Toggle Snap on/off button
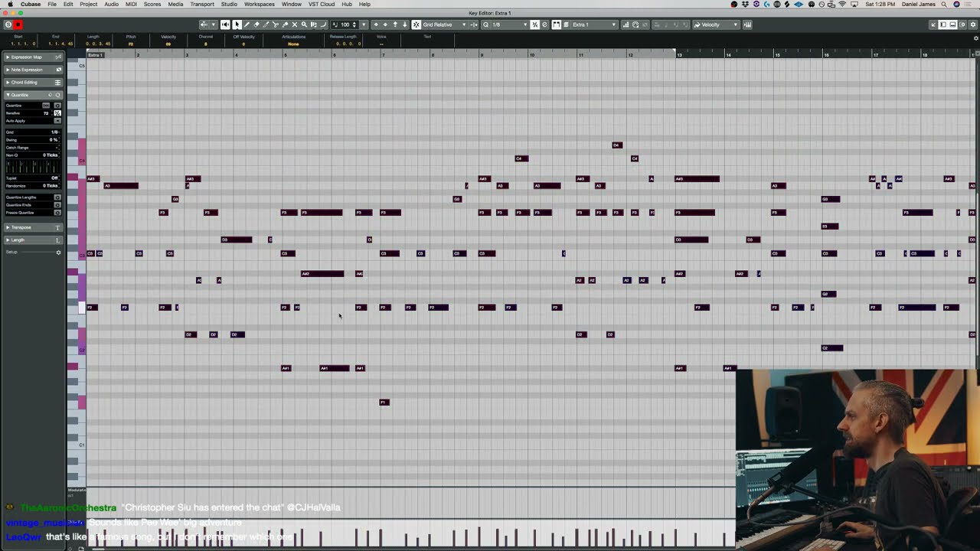Screen dimensions: 980x551 pyautogui.click(x=417, y=24)
